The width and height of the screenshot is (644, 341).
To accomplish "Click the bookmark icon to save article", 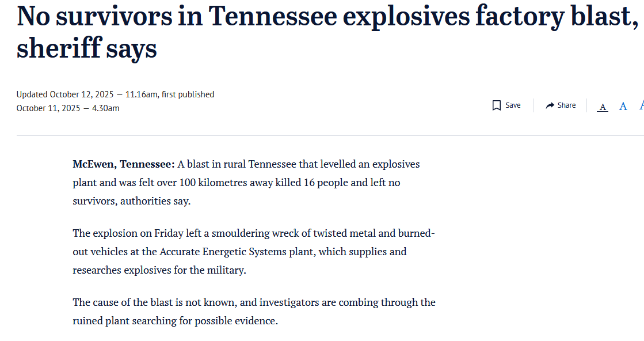I will (497, 105).
